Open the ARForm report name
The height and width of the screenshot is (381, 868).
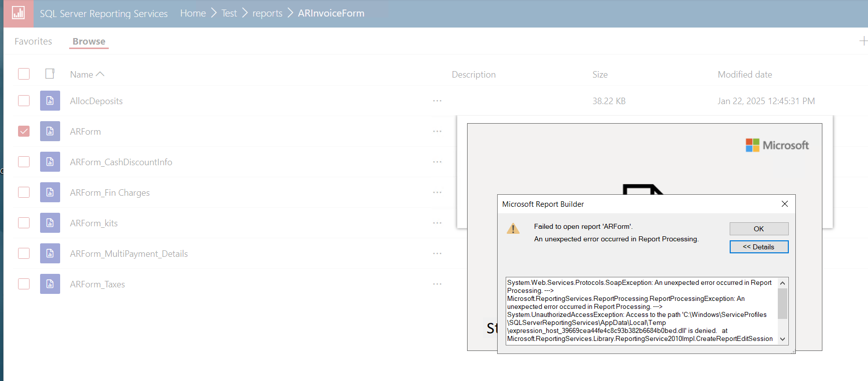tap(85, 131)
